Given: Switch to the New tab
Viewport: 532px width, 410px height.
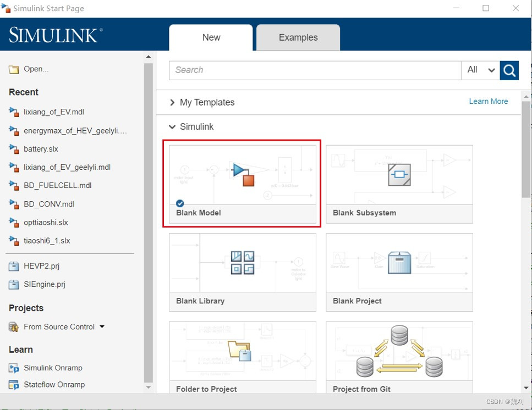Looking at the screenshot, I should [211, 37].
